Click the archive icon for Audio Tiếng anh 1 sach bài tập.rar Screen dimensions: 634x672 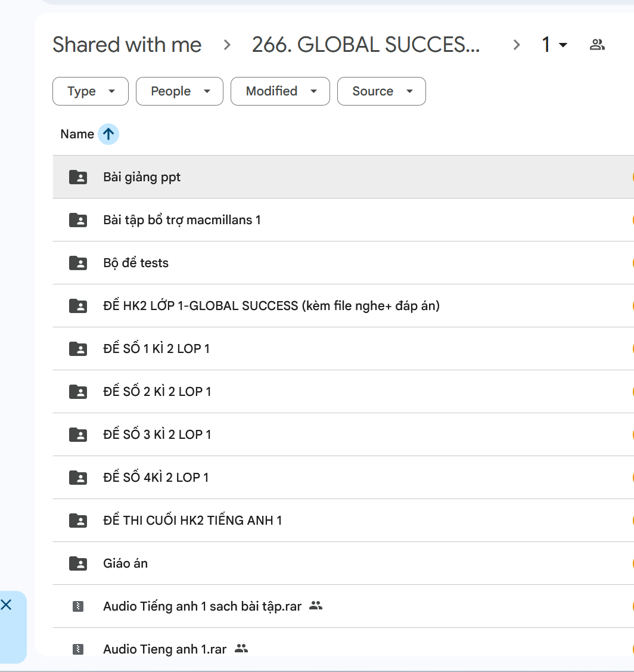click(x=78, y=606)
